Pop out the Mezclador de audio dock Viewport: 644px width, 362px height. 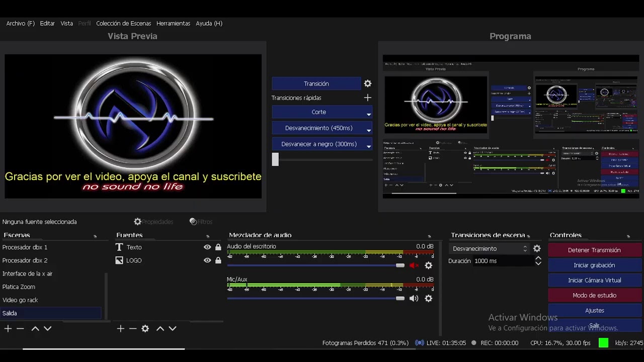(429, 236)
